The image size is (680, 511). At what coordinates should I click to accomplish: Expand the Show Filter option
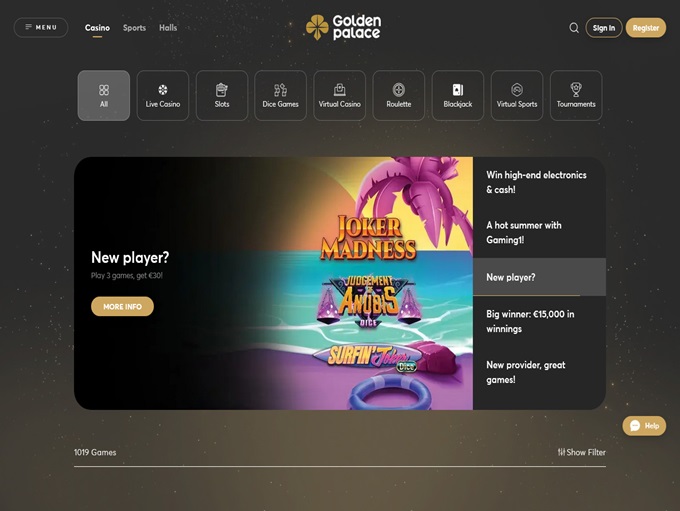582,452
